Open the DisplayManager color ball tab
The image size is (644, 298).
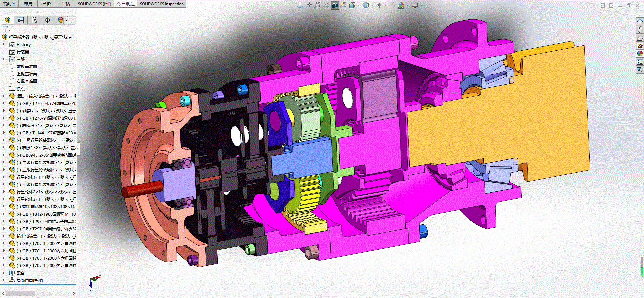pos(60,20)
